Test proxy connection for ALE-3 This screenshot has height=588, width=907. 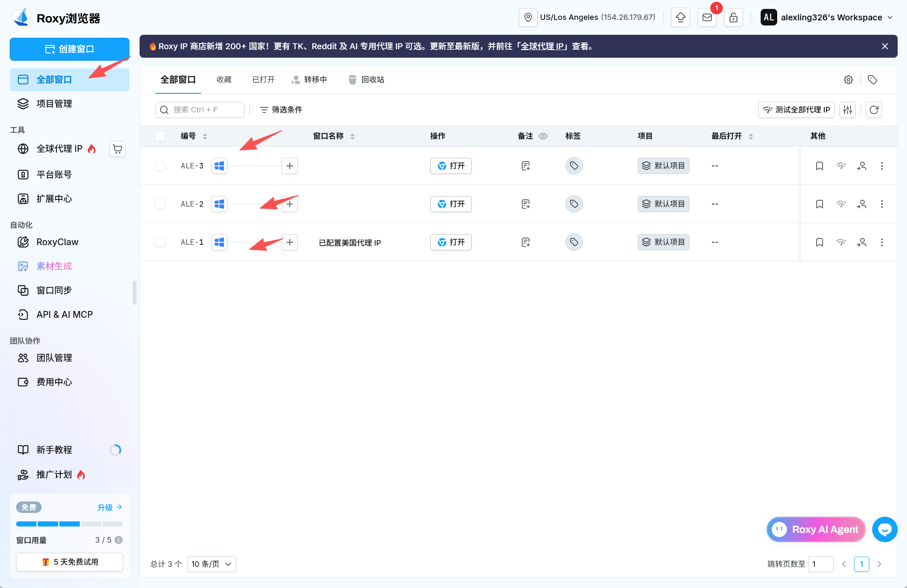coord(841,166)
